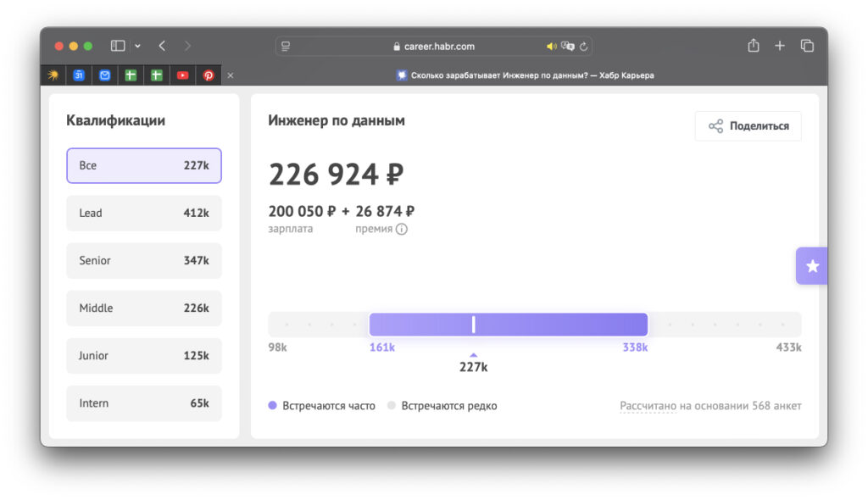Open a Google Sheets pinned tab icon

pyautogui.click(x=131, y=75)
